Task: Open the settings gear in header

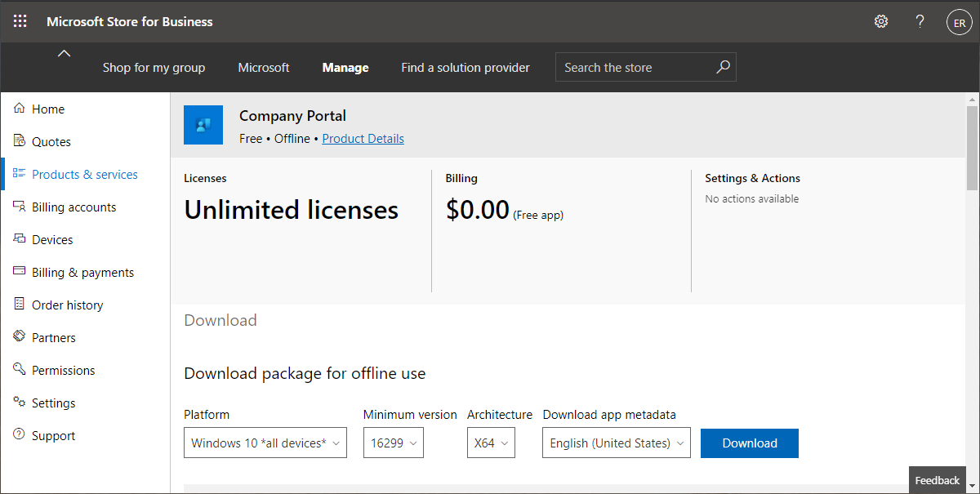Action: [881, 21]
